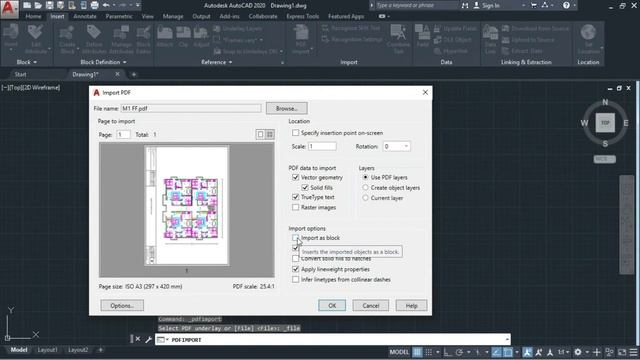Switch to the Start file tab
The width and height of the screenshot is (640, 360).
(x=20, y=74)
